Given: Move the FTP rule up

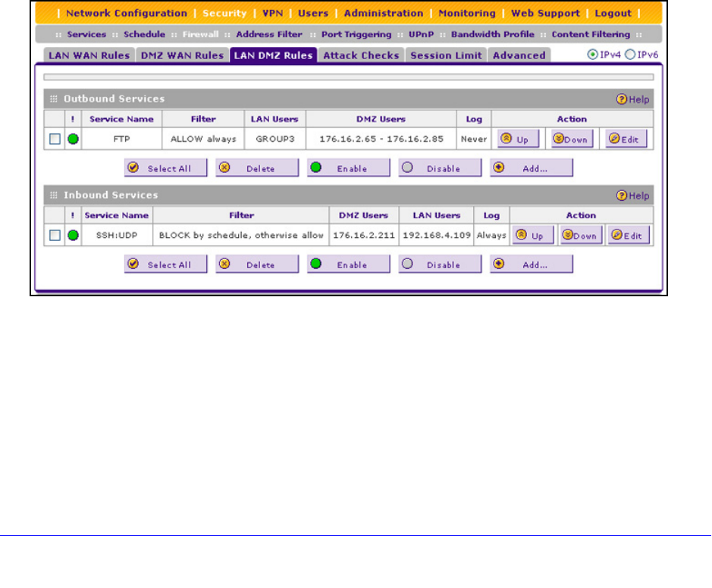Looking at the screenshot, I should click(518, 139).
